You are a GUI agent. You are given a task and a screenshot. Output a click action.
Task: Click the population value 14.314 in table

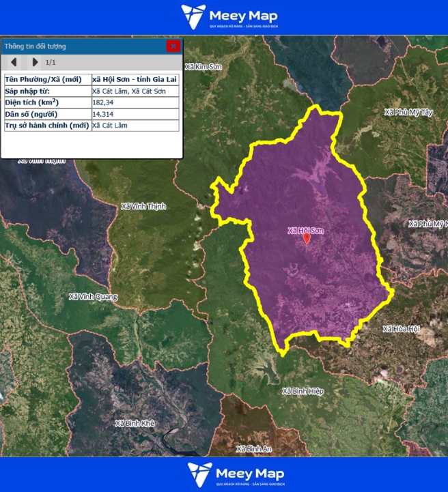[x=102, y=114]
